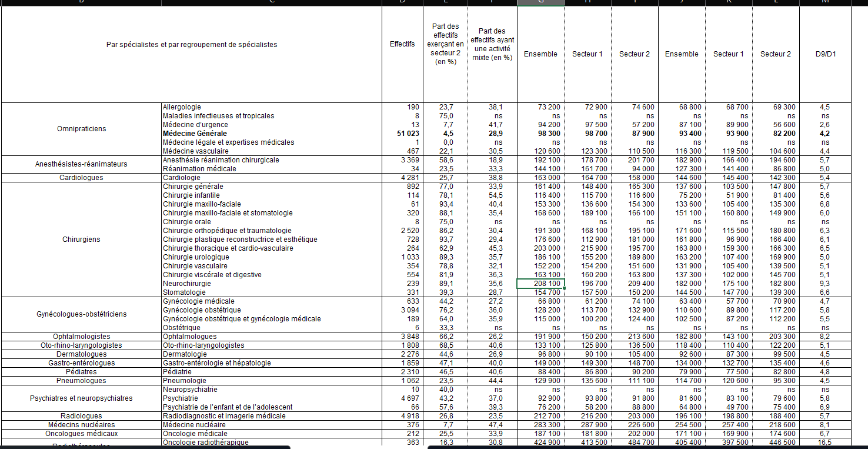This screenshot has height=449, width=868.
Task: Select the Psychiatres et neuropsychiatres cell
Action: point(82,398)
